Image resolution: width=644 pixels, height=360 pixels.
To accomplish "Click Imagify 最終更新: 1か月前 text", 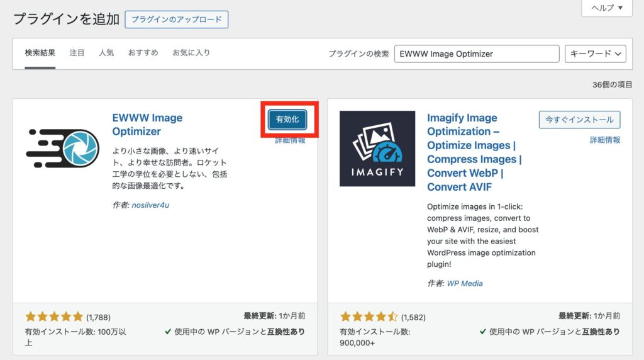I will (x=589, y=316).
